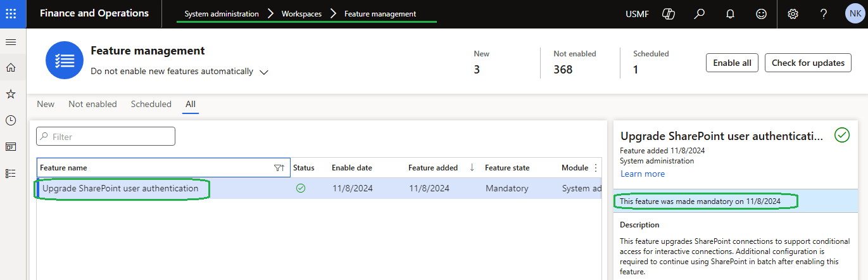Click Finance and Operations title
The image size is (868, 280).
94,13
